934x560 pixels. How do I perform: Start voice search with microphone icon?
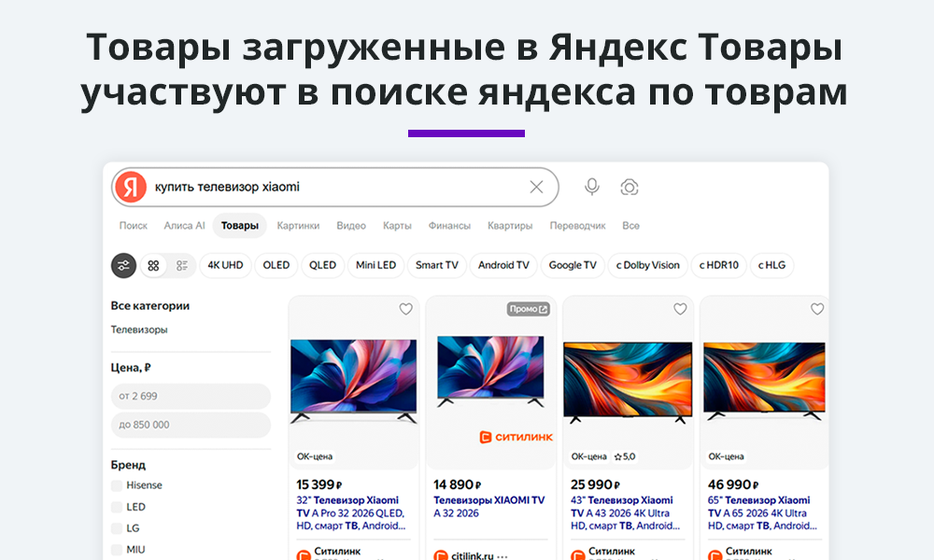pyautogui.click(x=591, y=187)
